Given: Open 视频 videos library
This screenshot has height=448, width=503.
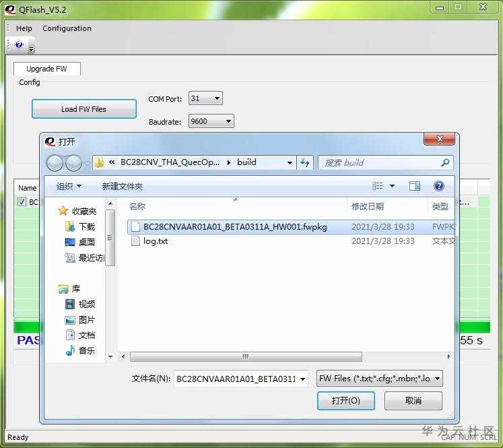Looking at the screenshot, I should pos(80,304).
